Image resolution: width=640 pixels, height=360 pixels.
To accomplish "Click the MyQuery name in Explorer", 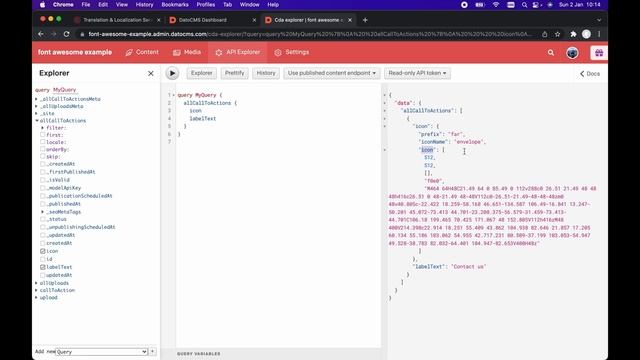I will click(x=64, y=90).
